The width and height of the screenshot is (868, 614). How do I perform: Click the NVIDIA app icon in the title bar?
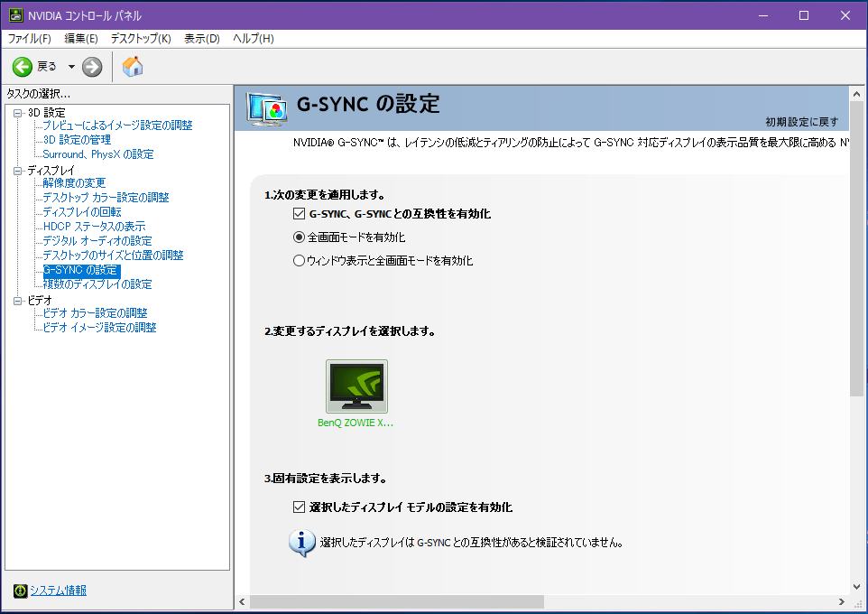pos(15,15)
